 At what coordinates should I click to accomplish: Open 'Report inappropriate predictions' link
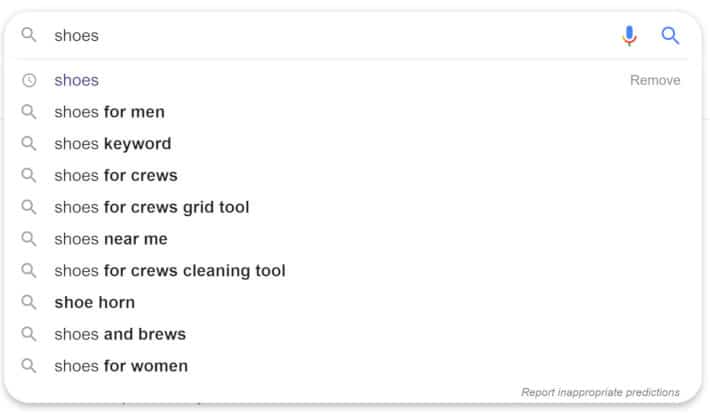point(600,392)
